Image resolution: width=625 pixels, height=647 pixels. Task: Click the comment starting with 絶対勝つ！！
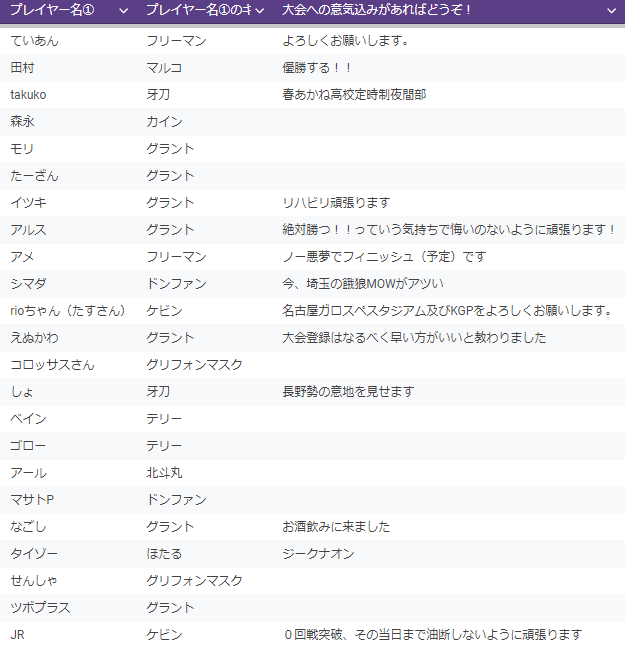pos(449,230)
